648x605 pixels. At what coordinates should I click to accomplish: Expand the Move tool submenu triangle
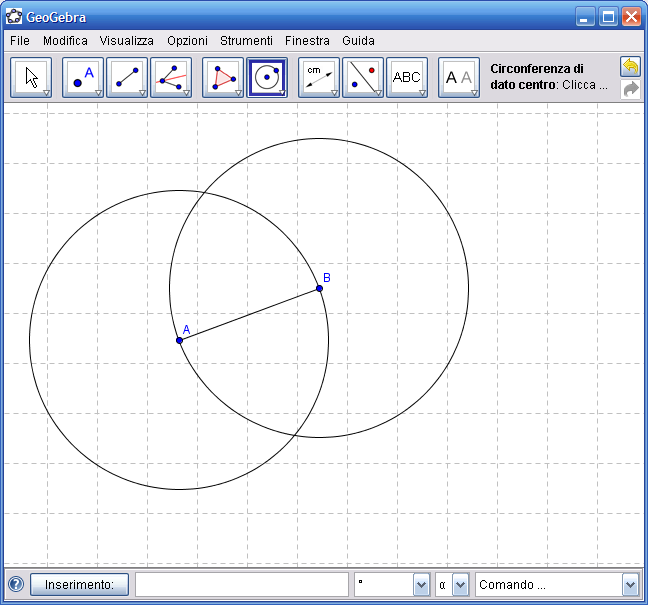pos(46,93)
